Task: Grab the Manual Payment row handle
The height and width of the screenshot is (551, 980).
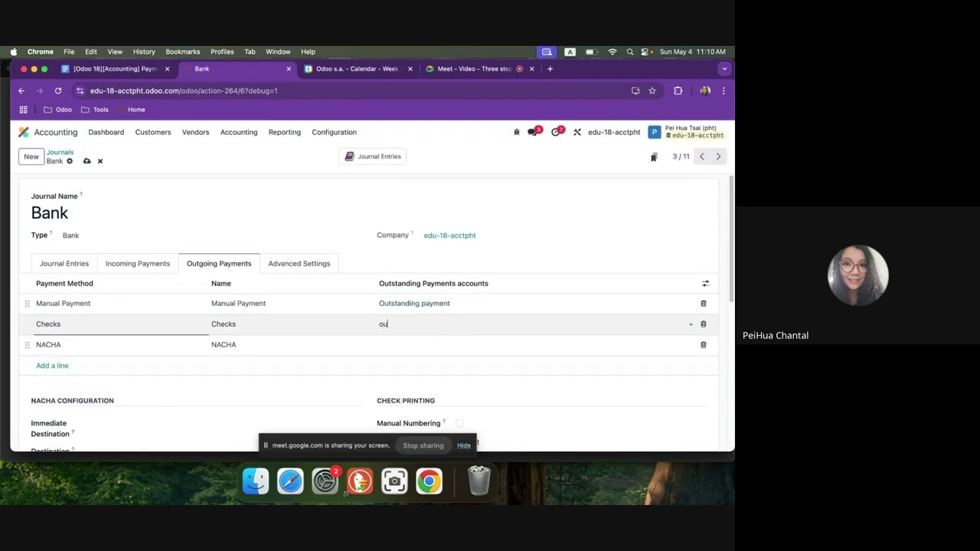Action: 28,304
